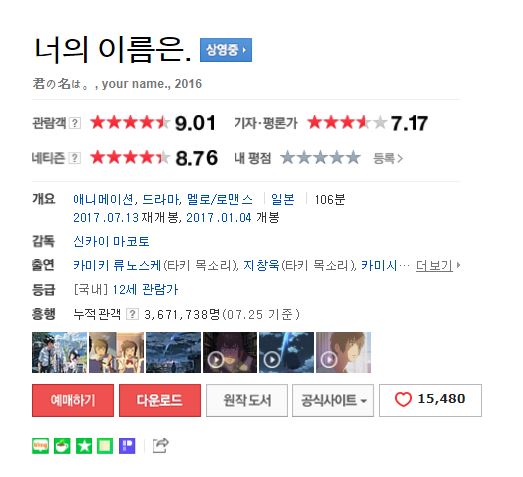Click the help icon beside 네티즌
The height and width of the screenshot is (477, 523).
75,158
